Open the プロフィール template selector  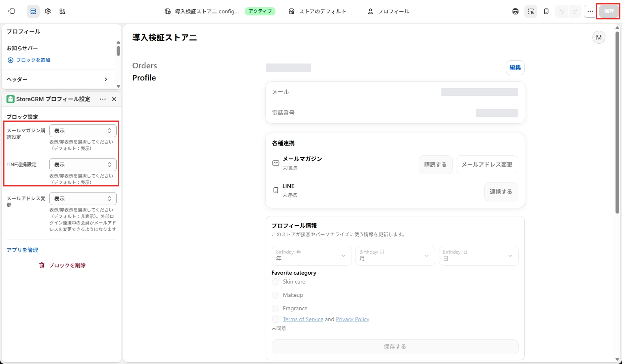pyautogui.click(x=388, y=11)
